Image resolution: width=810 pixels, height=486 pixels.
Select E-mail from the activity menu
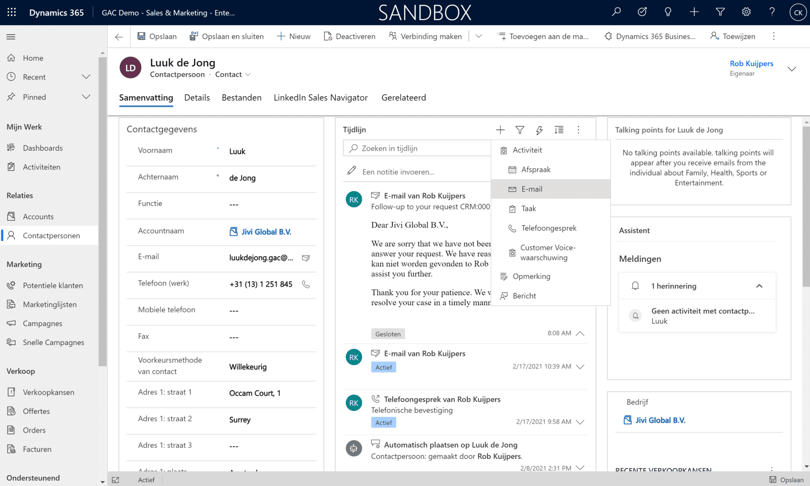click(551, 189)
